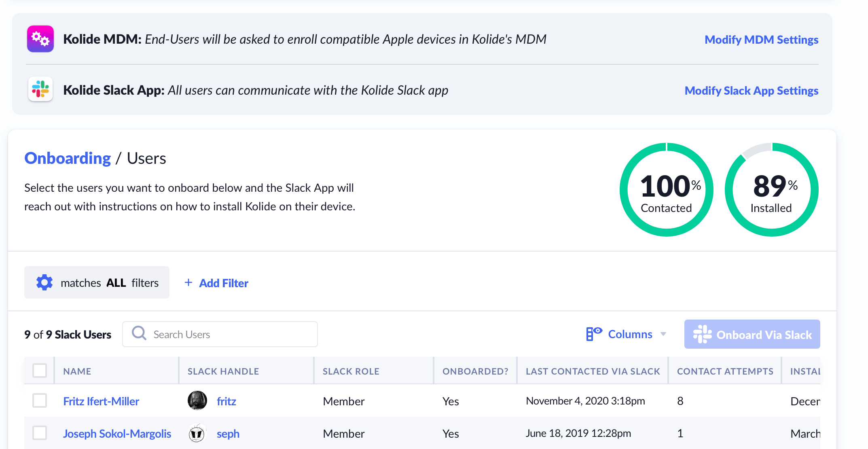Open Modify MDM Settings link
Screen dimensions: 868x449
[x=761, y=40]
